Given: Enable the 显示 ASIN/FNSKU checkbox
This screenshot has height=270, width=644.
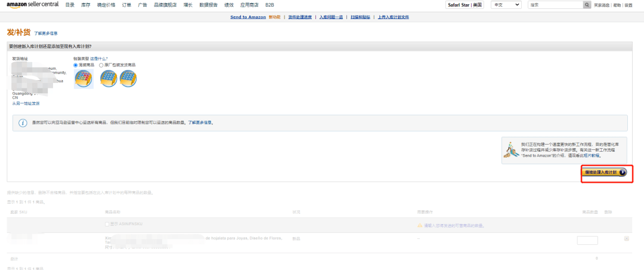Looking at the screenshot, I should pos(107,224).
